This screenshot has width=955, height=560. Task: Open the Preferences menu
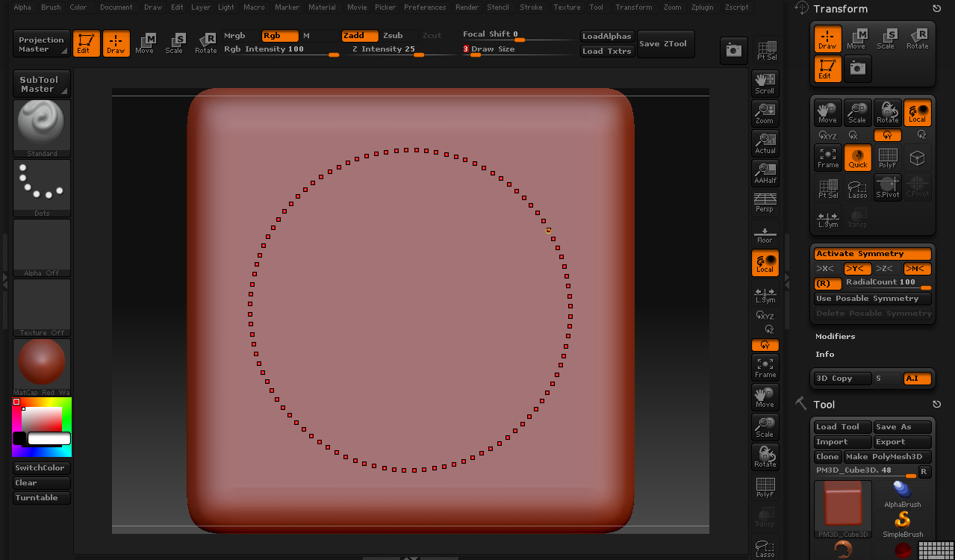point(425,7)
